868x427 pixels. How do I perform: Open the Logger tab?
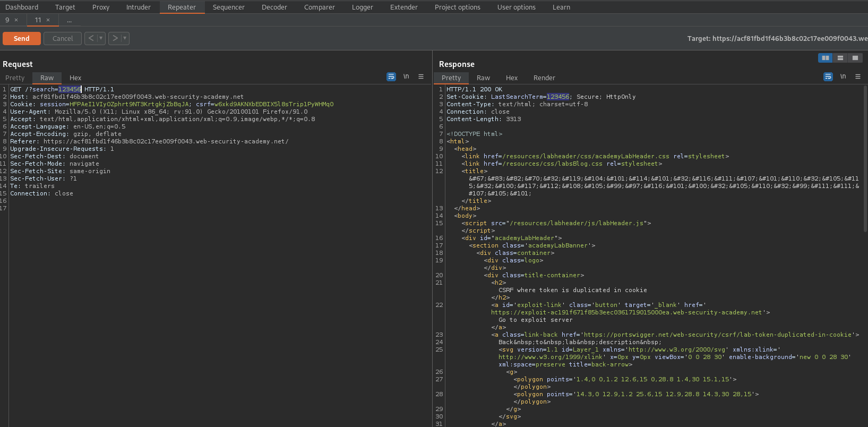click(363, 7)
